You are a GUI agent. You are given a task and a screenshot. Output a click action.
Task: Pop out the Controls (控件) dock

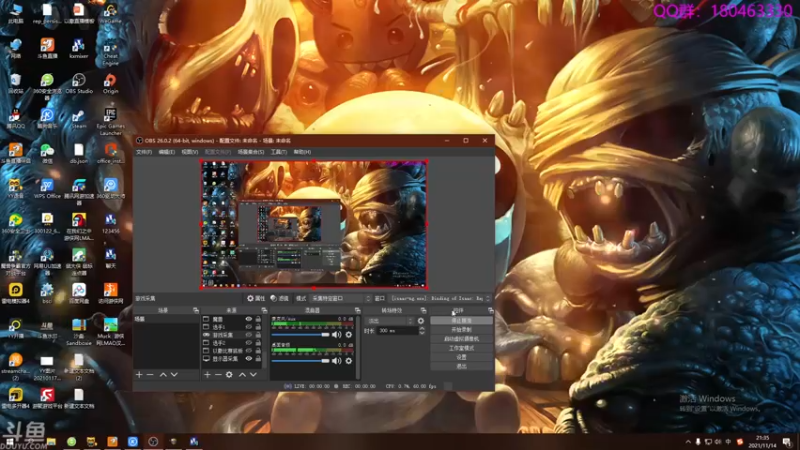490,310
